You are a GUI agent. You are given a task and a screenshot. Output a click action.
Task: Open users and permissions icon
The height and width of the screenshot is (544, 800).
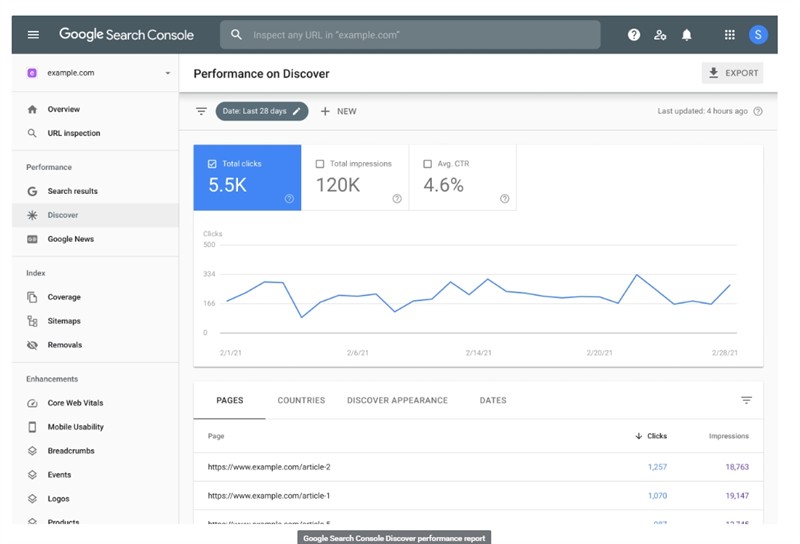[660, 35]
